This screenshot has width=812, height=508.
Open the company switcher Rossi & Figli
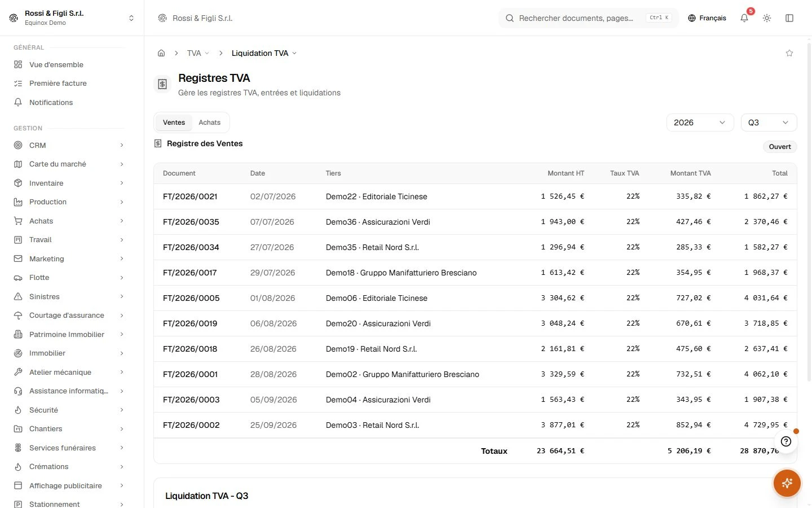tap(72, 18)
